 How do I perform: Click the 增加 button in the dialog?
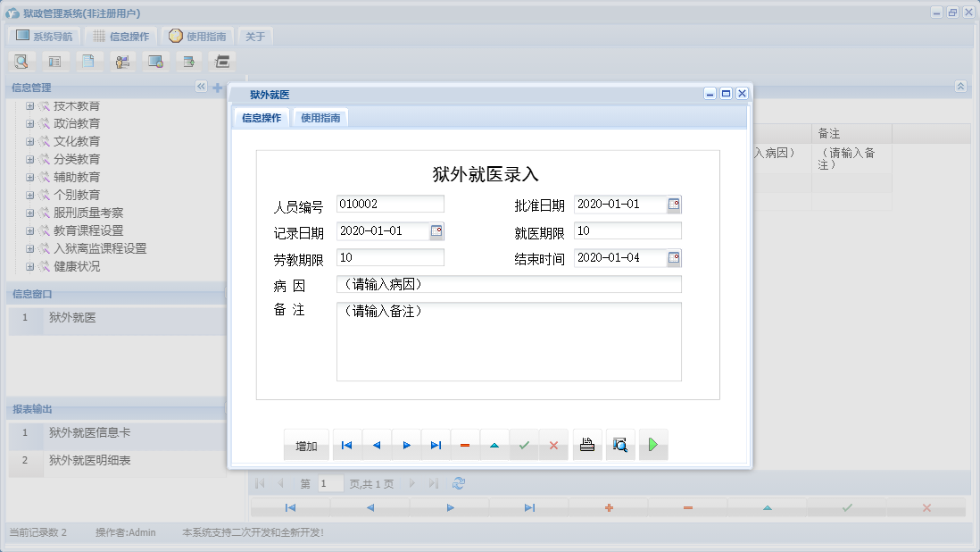tap(306, 444)
